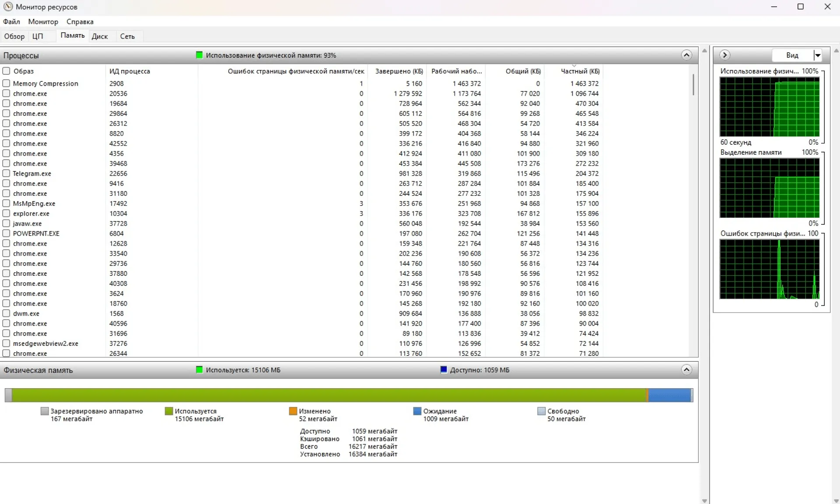Switch to the ЦП tab
Image resolution: width=840 pixels, height=504 pixels.
pyautogui.click(x=38, y=36)
